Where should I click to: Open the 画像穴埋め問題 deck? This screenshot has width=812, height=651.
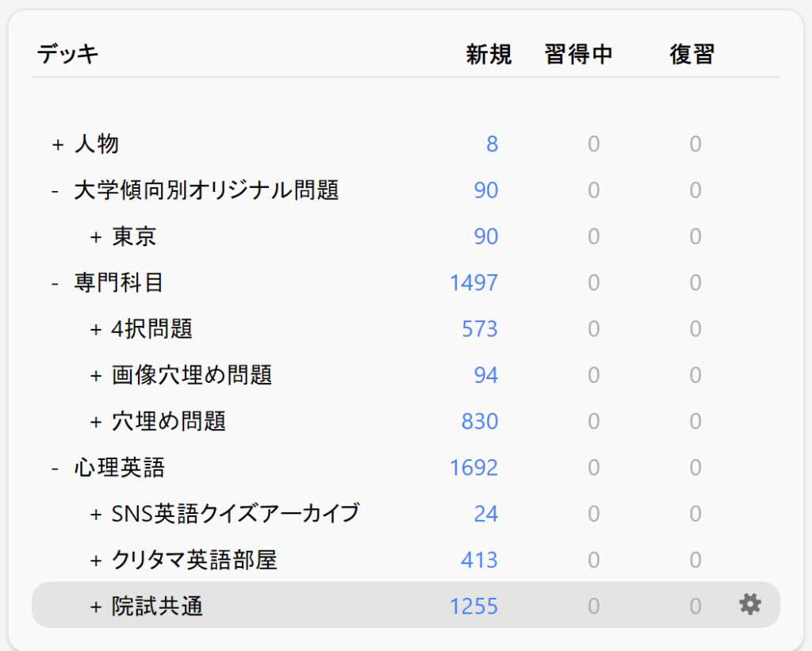[x=192, y=375]
